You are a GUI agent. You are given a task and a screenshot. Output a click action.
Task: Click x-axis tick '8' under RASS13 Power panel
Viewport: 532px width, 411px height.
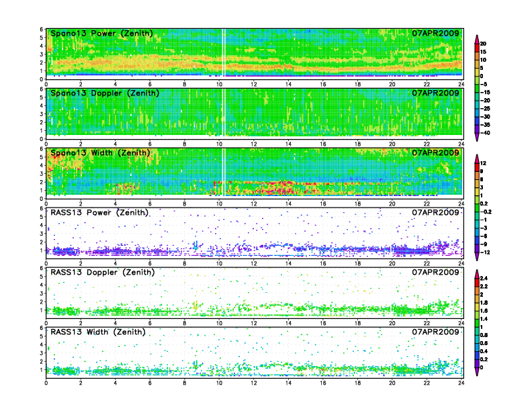coord(184,263)
